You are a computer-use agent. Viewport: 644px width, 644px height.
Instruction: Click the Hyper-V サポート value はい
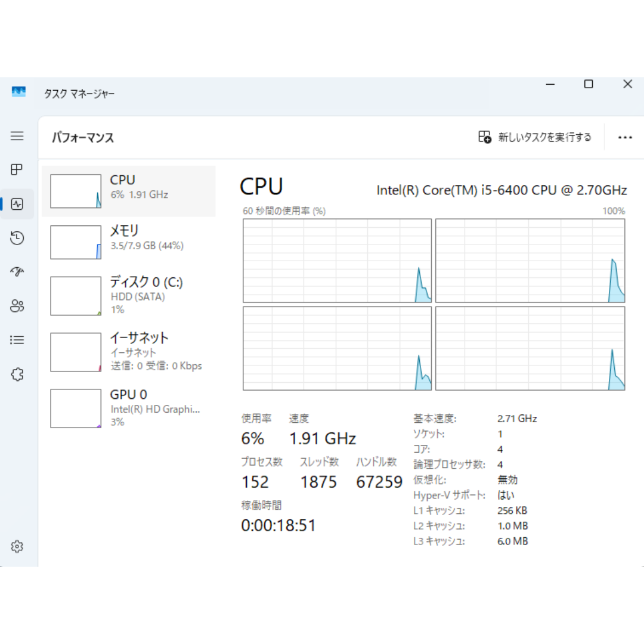(x=506, y=496)
